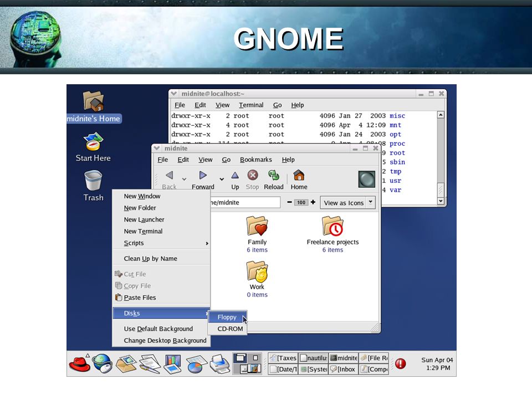Switch to the [Inbox taskbar button

tap(344, 369)
